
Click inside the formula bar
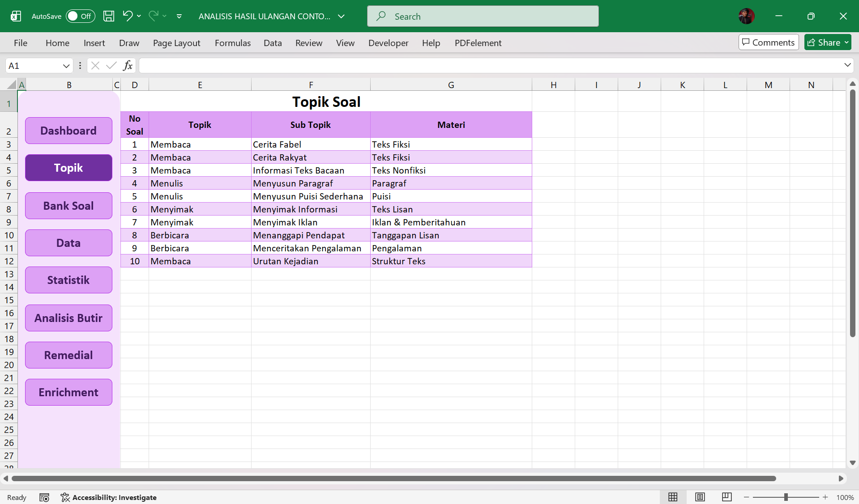pos(490,66)
